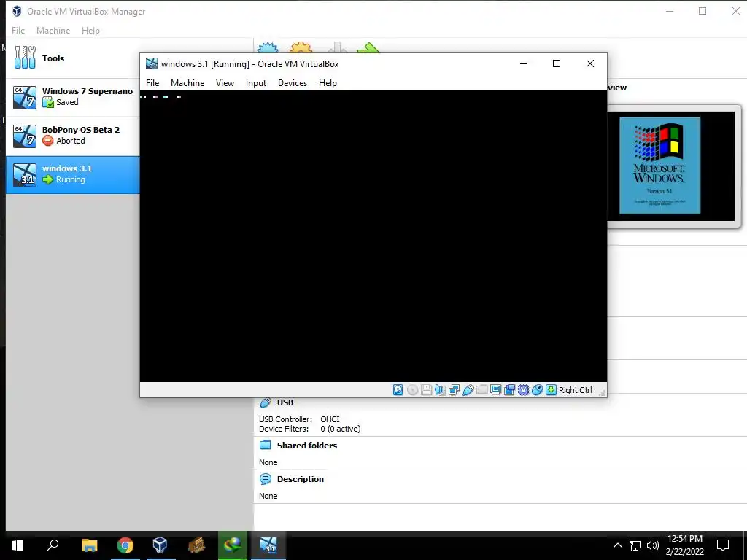Click the keyboard capture green arrow icon

(x=551, y=390)
